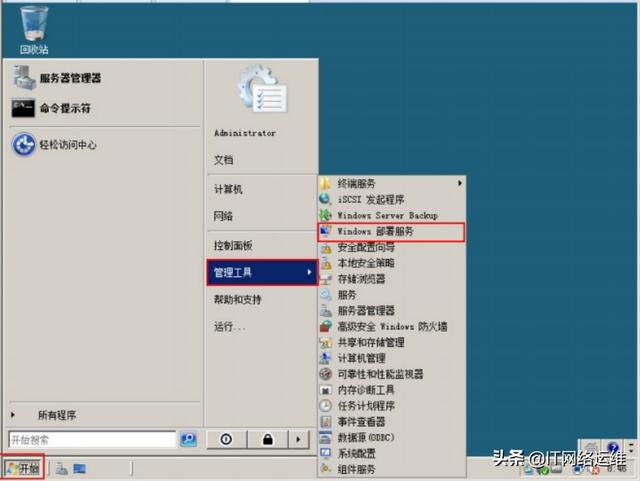Viewport: 640px width, 481px height.
Task: Open 服务 text entry in submenu
Action: click(347, 294)
